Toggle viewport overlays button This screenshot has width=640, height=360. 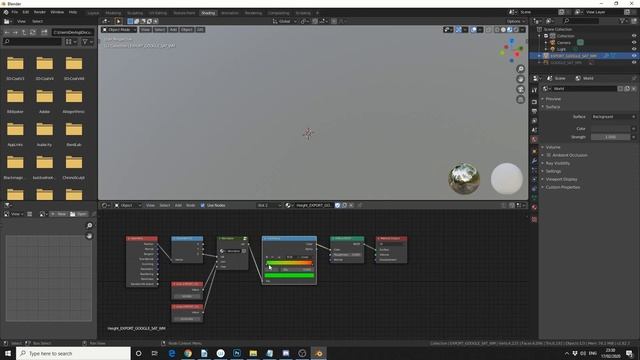click(473, 30)
